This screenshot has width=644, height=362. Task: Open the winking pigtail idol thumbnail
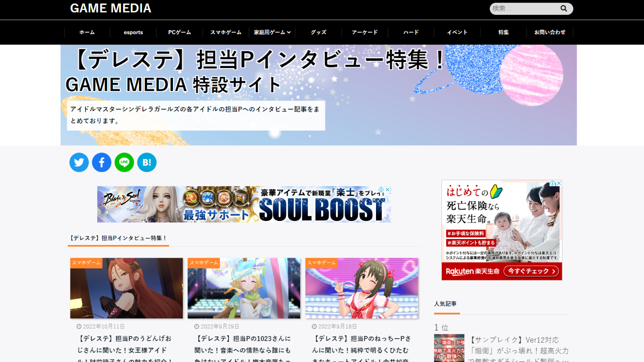362,288
